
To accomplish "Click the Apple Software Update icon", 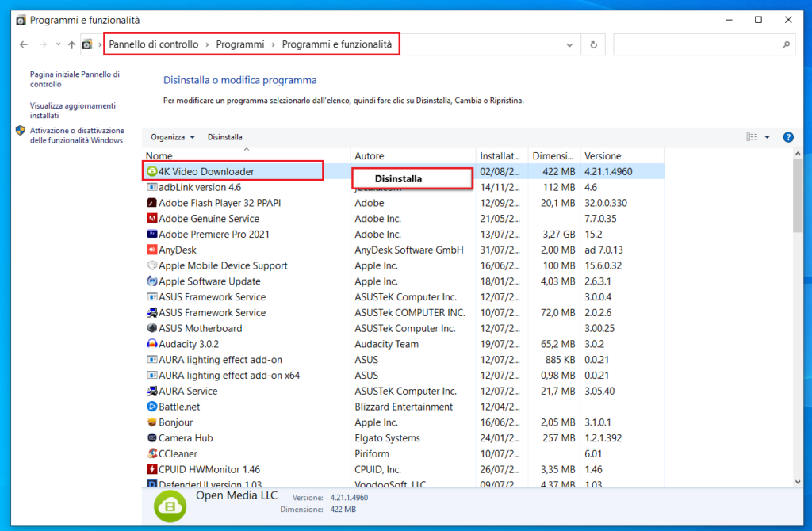I will [152, 281].
